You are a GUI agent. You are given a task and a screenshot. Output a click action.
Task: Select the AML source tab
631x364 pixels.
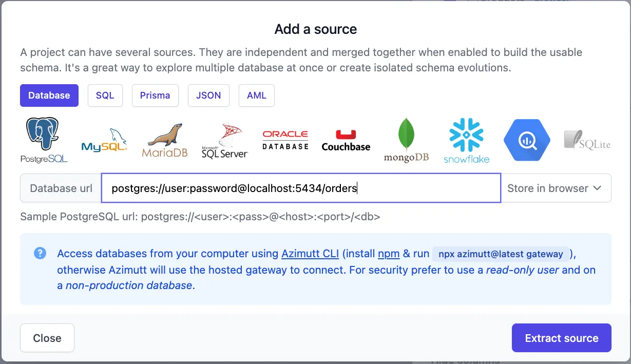pyautogui.click(x=257, y=95)
